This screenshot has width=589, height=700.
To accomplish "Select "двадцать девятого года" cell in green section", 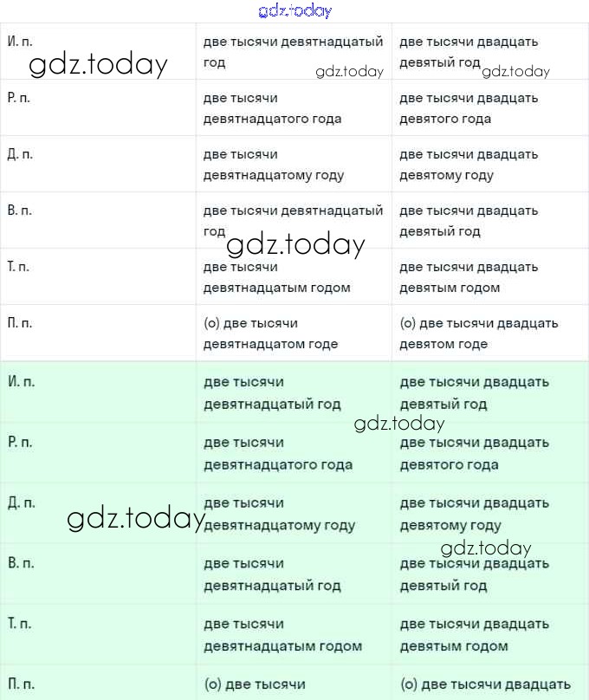I will [474, 453].
